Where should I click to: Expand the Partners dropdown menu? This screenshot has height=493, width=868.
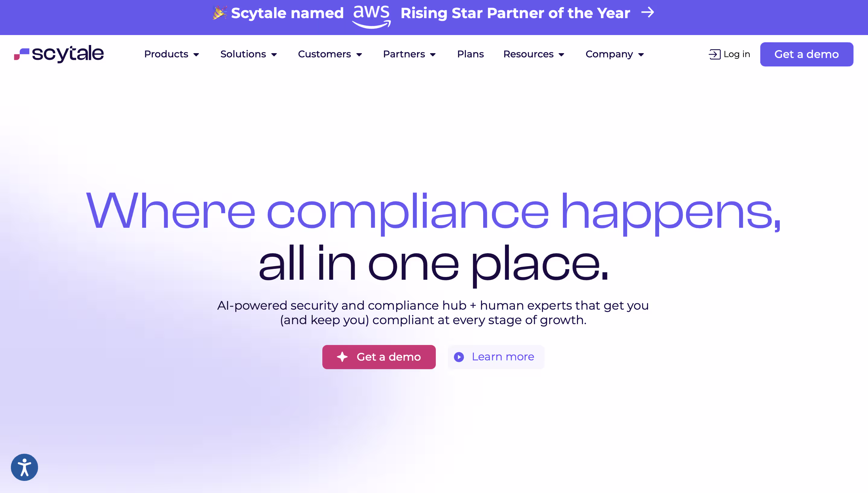click(x=409, y=54)
